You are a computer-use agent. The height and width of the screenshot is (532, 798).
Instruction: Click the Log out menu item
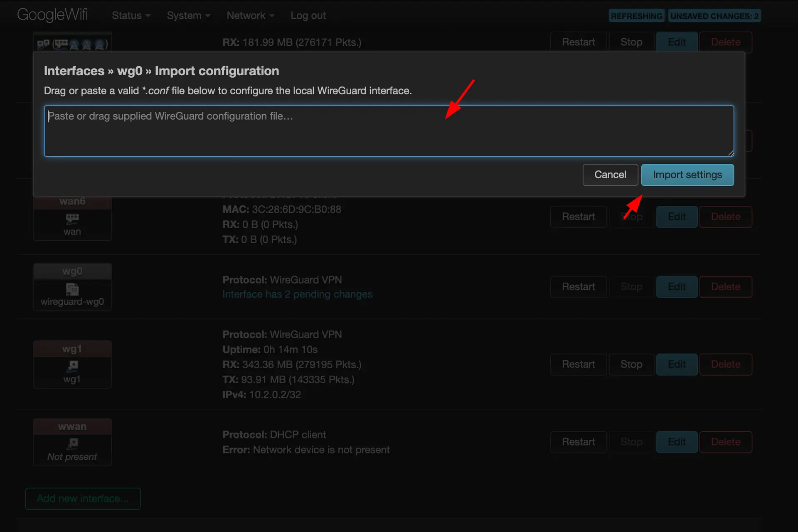pyautogui.click(x=309, y=15)
